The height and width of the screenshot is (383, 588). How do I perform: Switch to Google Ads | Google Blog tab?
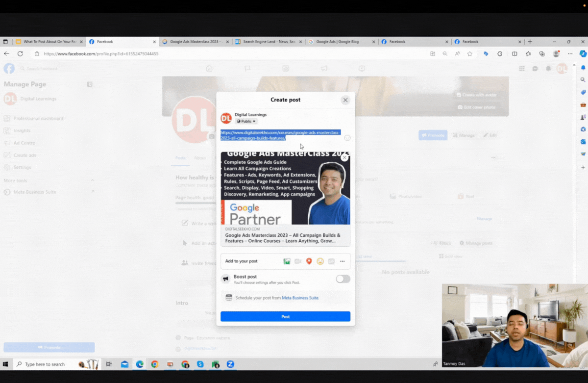(341, 42)
